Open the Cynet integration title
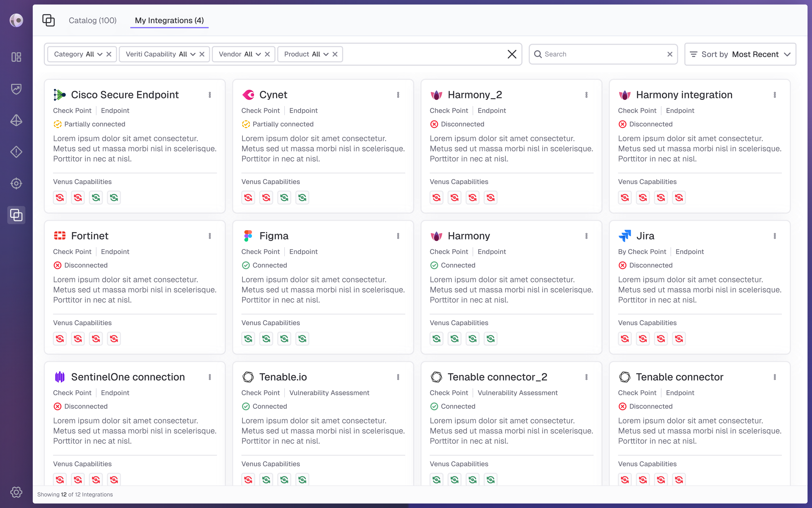Screen dimensions: 812x508 (x=273, y=95)
